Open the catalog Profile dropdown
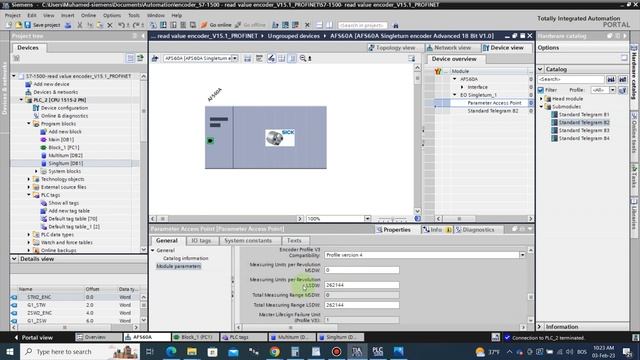 (612, 90)
